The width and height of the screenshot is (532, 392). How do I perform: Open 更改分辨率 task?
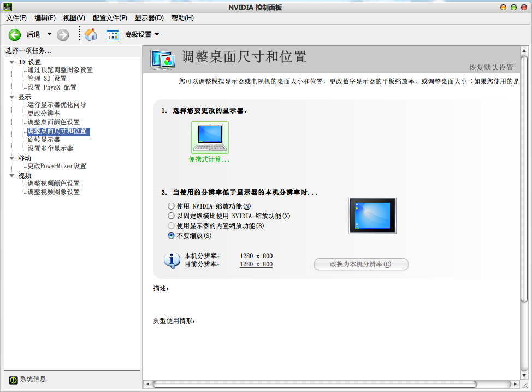point(44,114)
